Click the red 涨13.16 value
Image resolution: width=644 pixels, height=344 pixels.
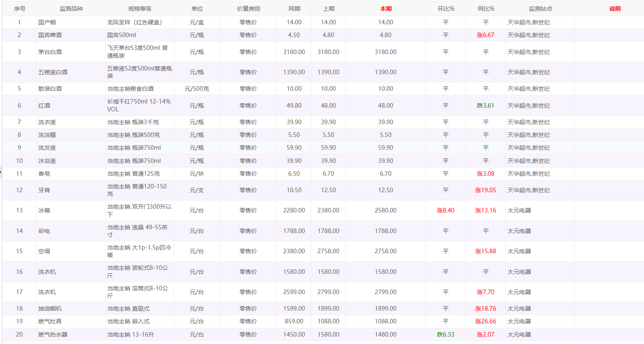[486, 210]
